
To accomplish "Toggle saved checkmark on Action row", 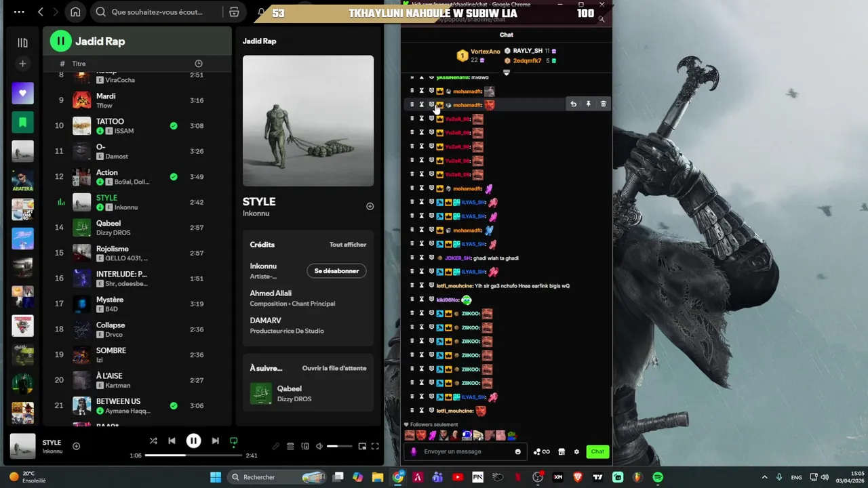I will (174, 176).
